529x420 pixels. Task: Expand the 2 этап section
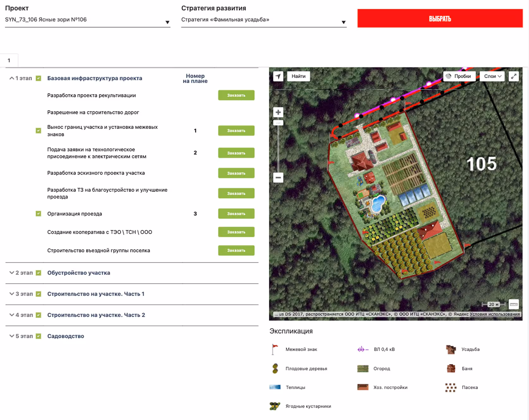click(12, 273)
